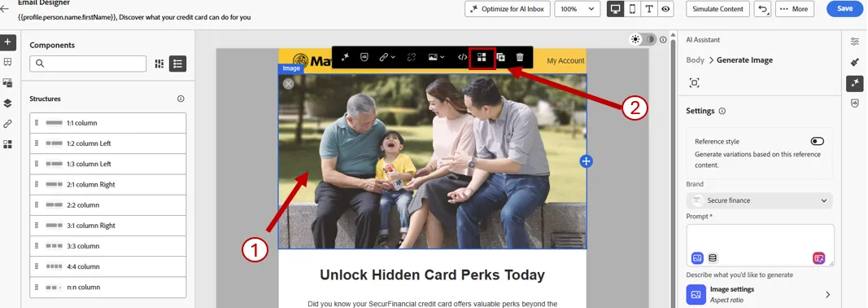
Task: Switch to desktop preview mode
Action: click(615, 9)
